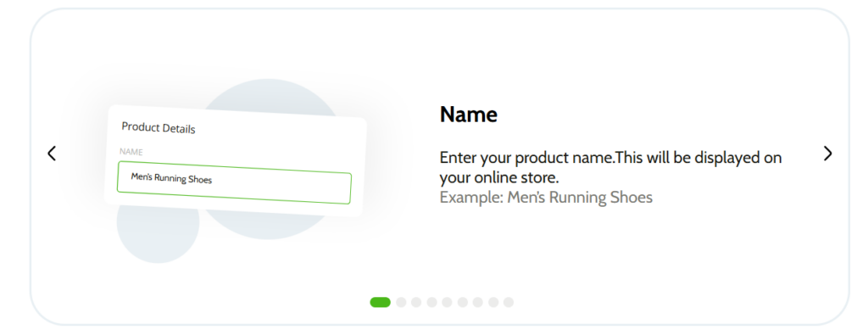The image size is (868, 330).
Task: Jump to the sixth carousel pagination dot
Action: (462, 302)
